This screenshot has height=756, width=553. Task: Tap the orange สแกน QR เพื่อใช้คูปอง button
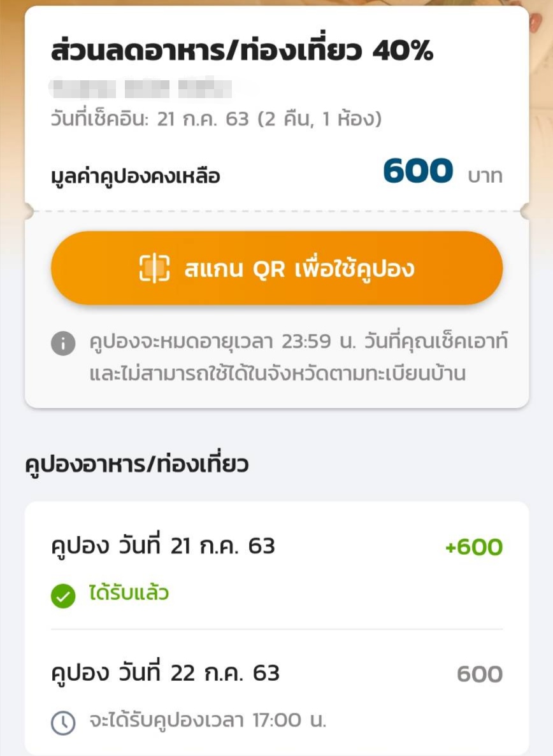click(276, 268)
